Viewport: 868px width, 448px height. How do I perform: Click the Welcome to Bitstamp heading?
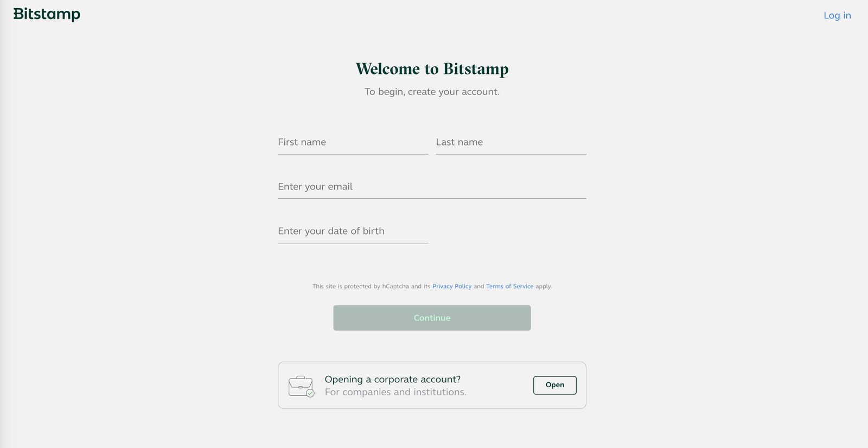pos(432,68)
